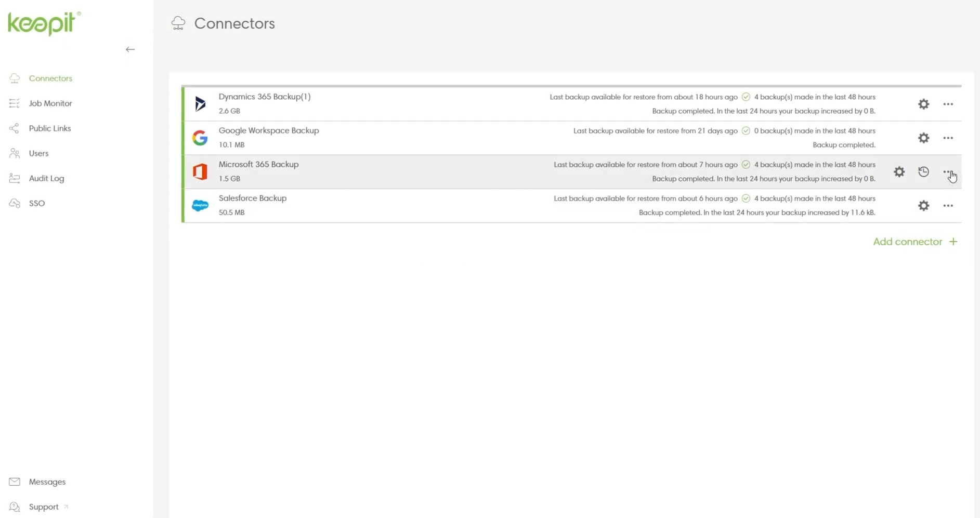Open more options for Google Workspace Backup
Viewport: 980px width, 518px height.
point(948,138)
